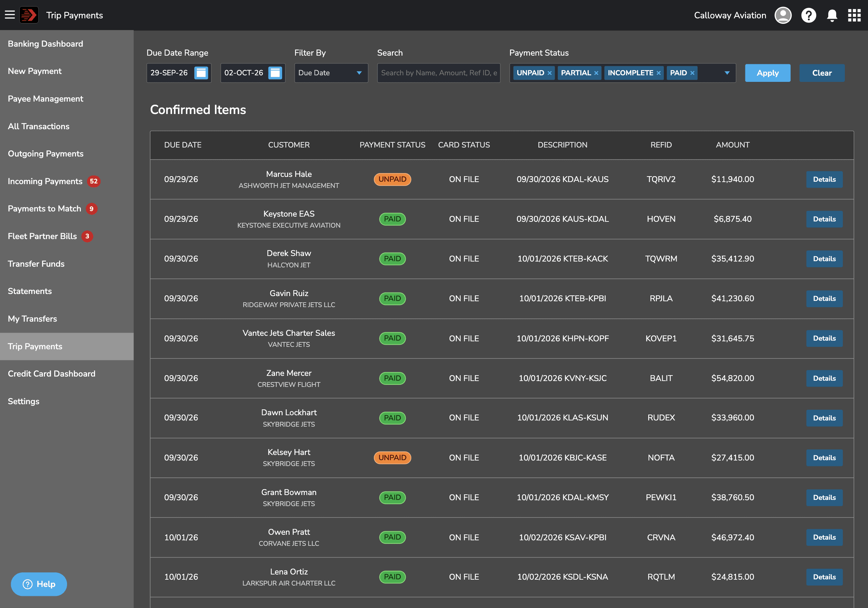Open the hamburger navigation menu
868x608 pixels.
click(10, 15)
